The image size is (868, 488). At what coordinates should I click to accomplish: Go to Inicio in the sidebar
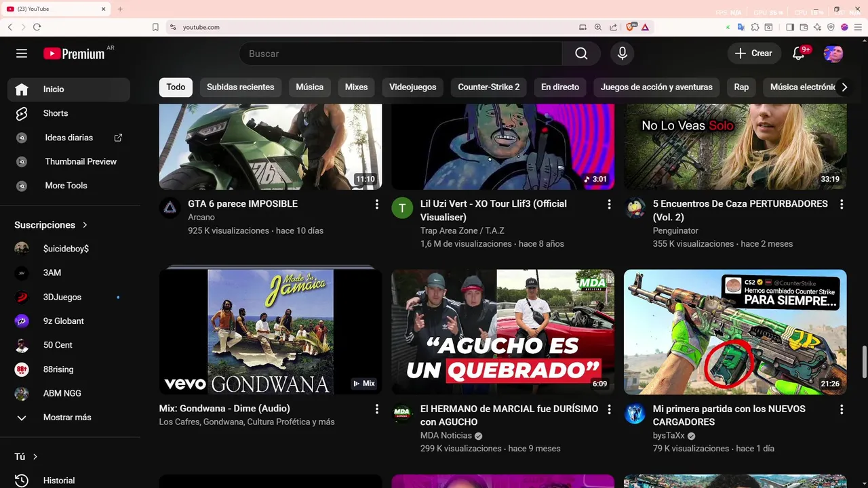[68, 89]
